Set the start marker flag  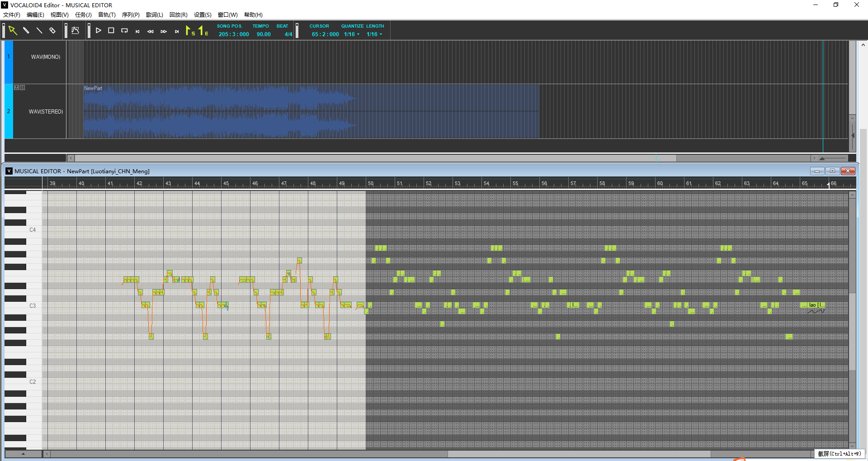click(190, 31)
